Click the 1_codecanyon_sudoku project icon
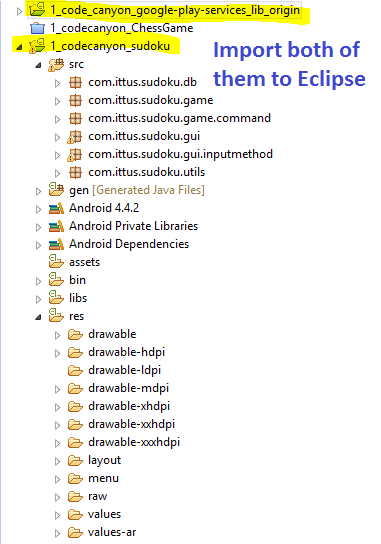 pyautogui.click(x=37, y=46)
